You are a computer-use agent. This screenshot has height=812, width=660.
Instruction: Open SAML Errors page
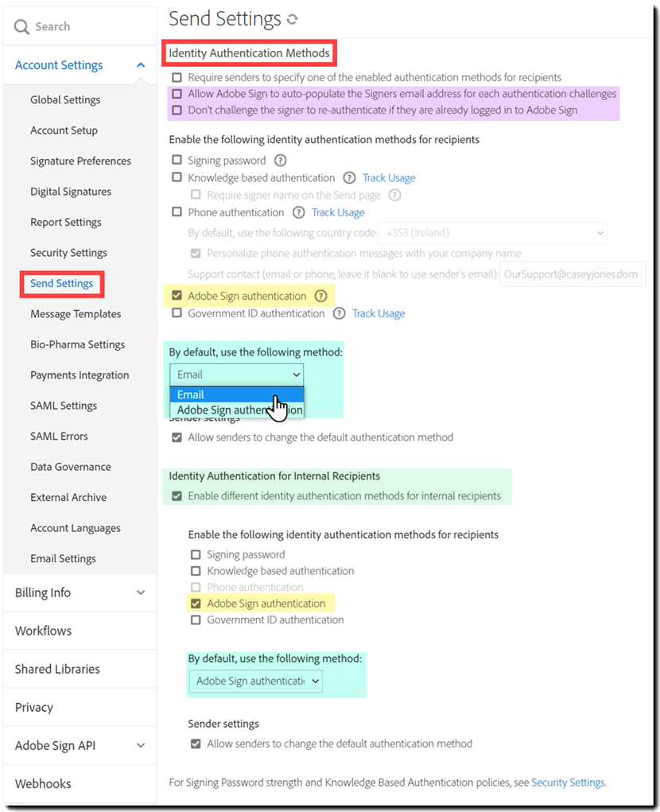pos(59,436)
